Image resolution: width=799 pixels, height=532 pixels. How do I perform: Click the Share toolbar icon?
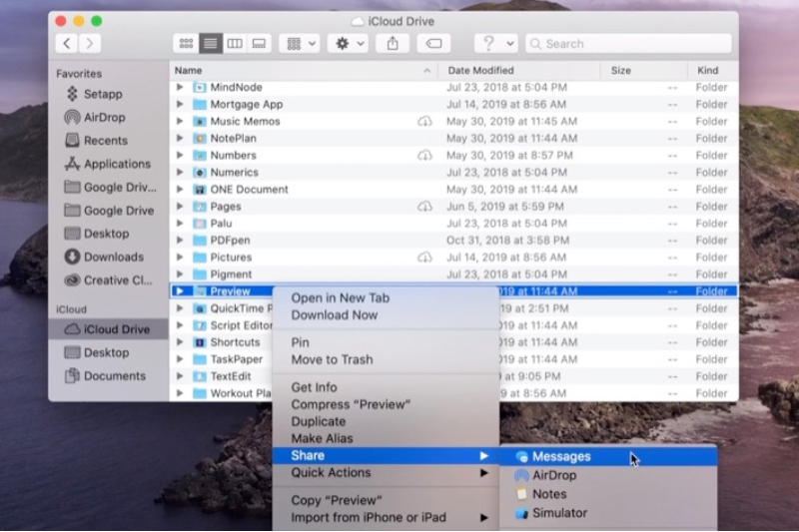[393, 44]
